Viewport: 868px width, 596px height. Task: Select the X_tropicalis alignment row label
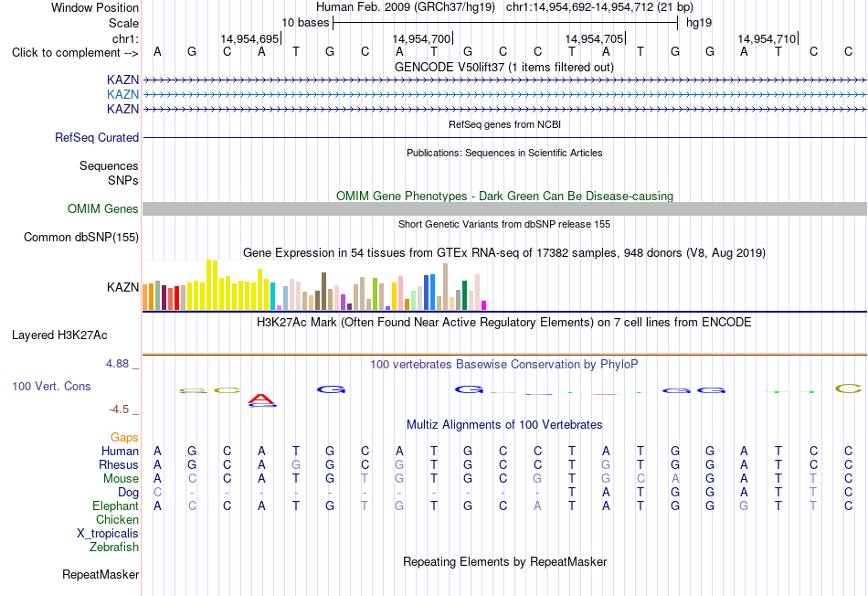click(x=108, y=534)
